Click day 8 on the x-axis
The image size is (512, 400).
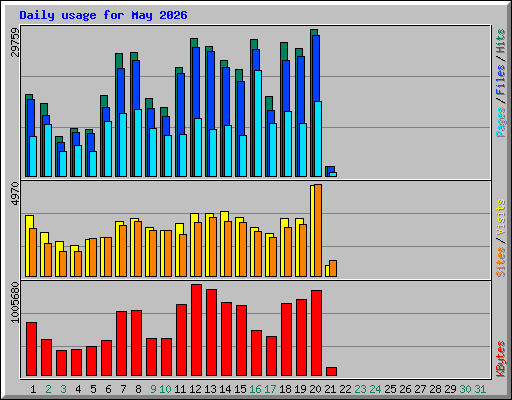138,389
